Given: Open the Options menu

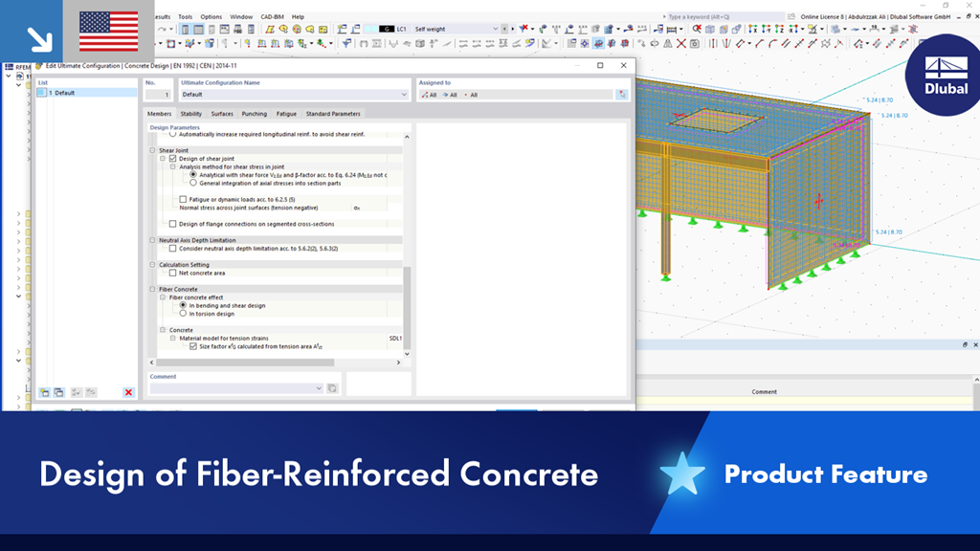Looking at the screenshot, I should (211, 17).
